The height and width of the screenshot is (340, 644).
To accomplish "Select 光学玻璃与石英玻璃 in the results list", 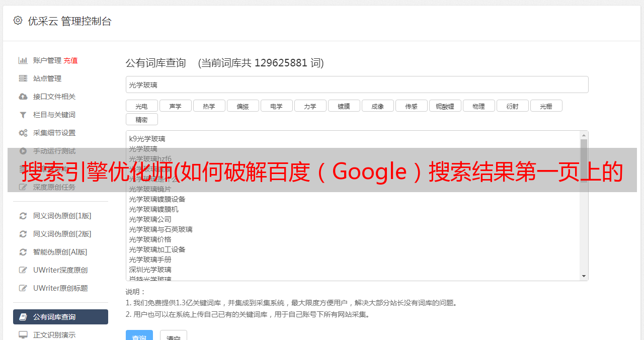I will tap(160, 229).
